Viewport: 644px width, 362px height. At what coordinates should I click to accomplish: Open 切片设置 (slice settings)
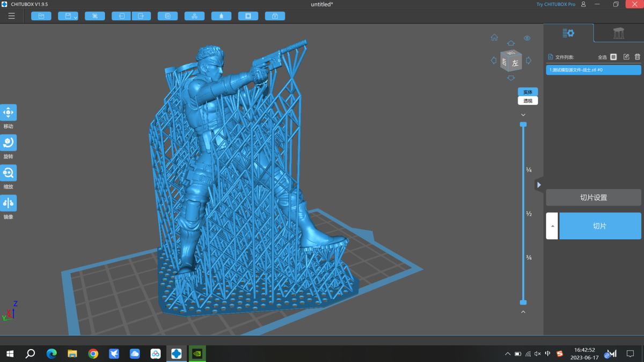[593, 198]
